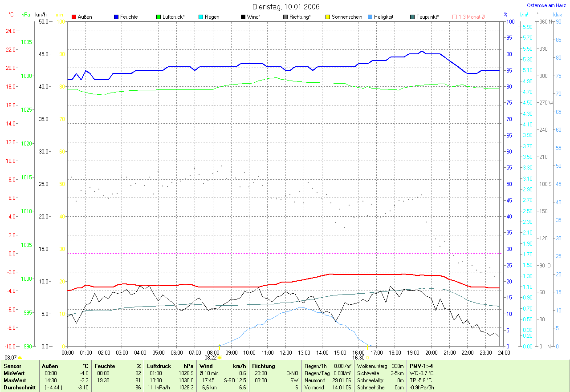This screenshot has height=392, width=570.
Task: Toggle the Taupunkt* legend label
Action: click(x=427, y=17)
